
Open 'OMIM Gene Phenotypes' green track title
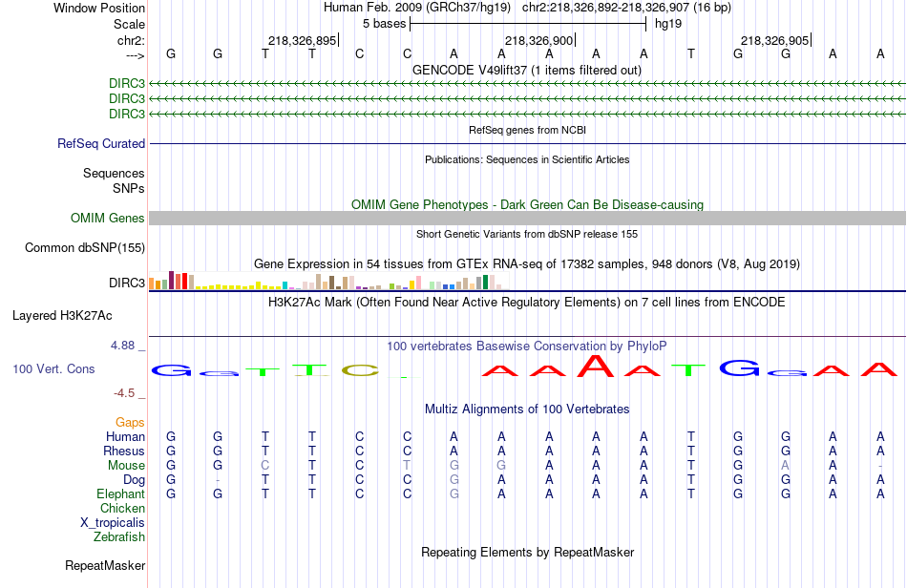pos(527,204)
